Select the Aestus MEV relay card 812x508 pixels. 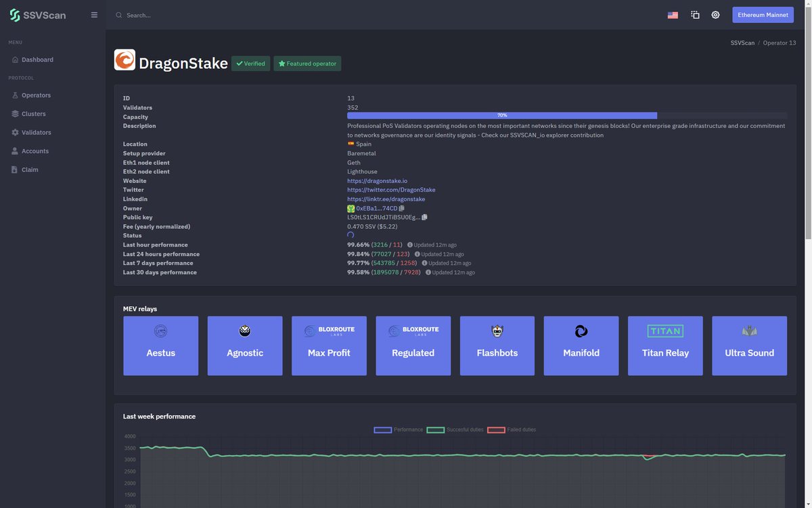(x=161, y=346)
